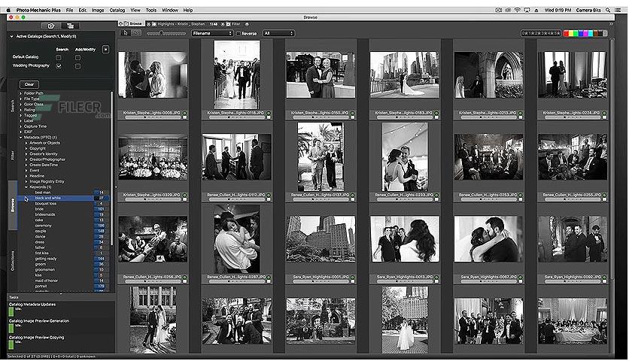Image resolution: width=629 pixels, height=364 pixels.
Task: Uncheck Search for Wedding Photography catalog
Action: pos(59,65)
